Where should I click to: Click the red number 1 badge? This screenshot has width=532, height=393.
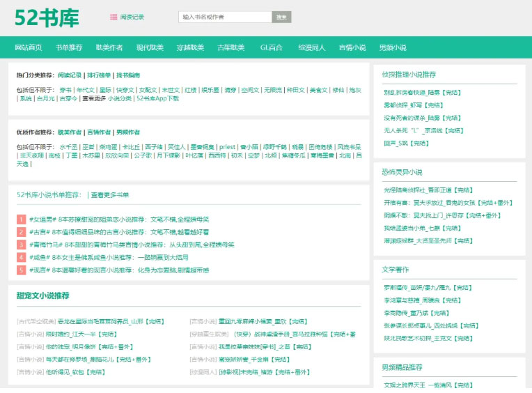coord(21,219)
